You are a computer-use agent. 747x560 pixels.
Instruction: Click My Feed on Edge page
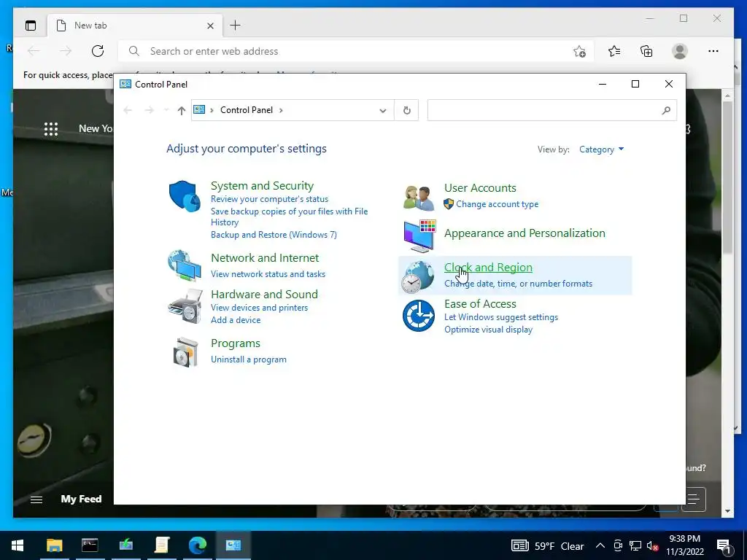tap(81, 499)
